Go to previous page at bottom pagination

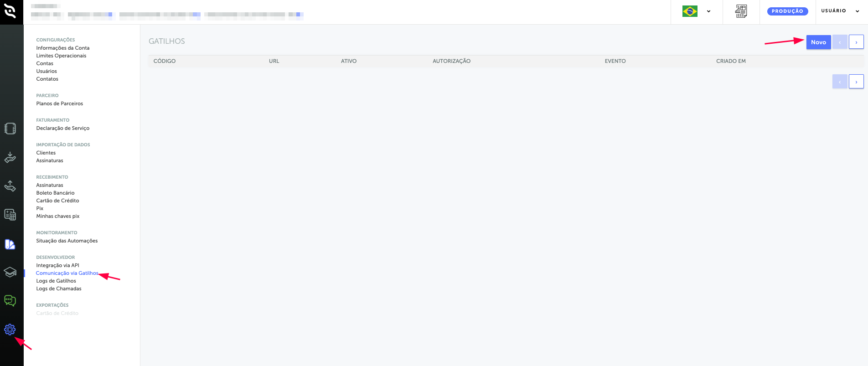[840, 82]
